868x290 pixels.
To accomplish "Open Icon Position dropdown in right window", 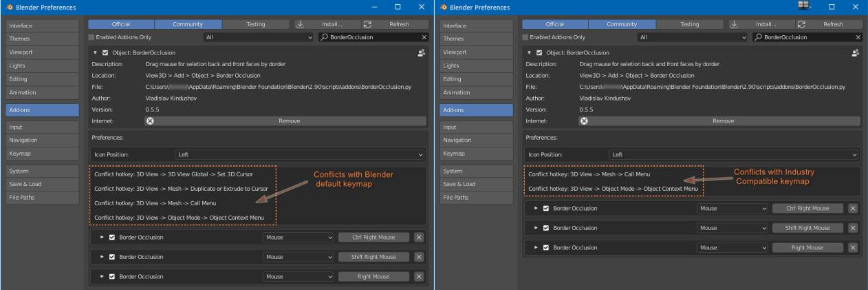I will click(734, 154).
